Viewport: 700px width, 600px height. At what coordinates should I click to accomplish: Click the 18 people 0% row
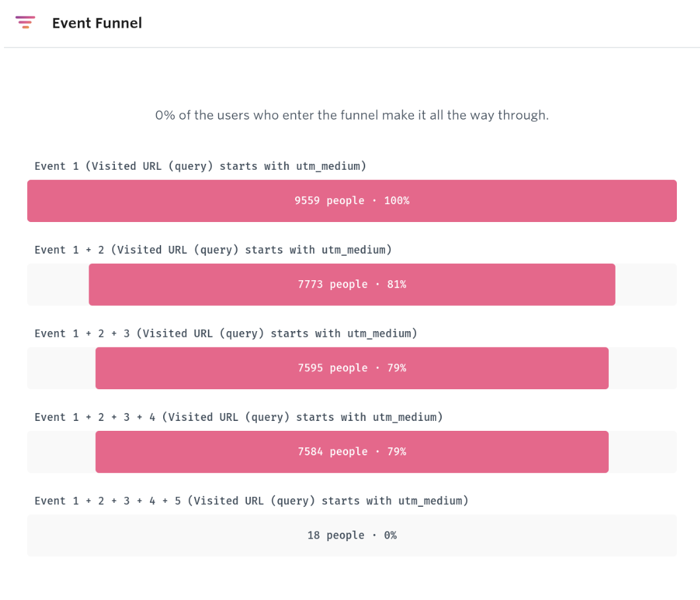click(x=352, y=535)
